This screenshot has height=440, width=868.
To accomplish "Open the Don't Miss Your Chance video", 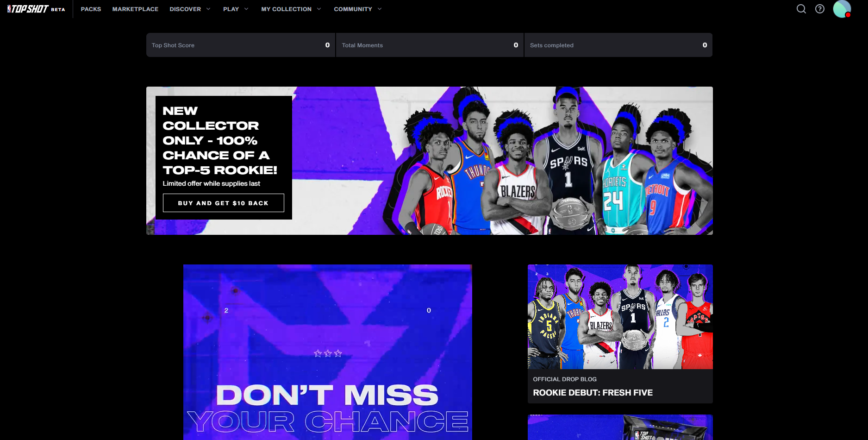I will (x=328, y=352).
